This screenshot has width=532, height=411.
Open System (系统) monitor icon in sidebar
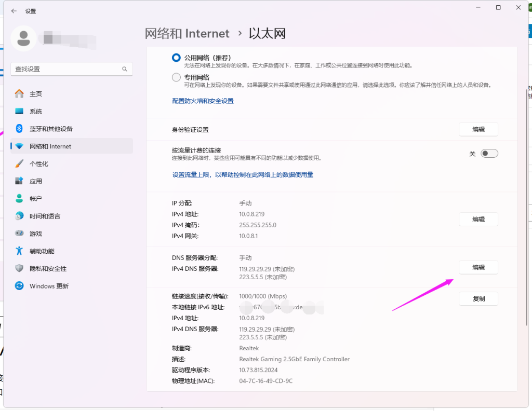tap(19, 112)
